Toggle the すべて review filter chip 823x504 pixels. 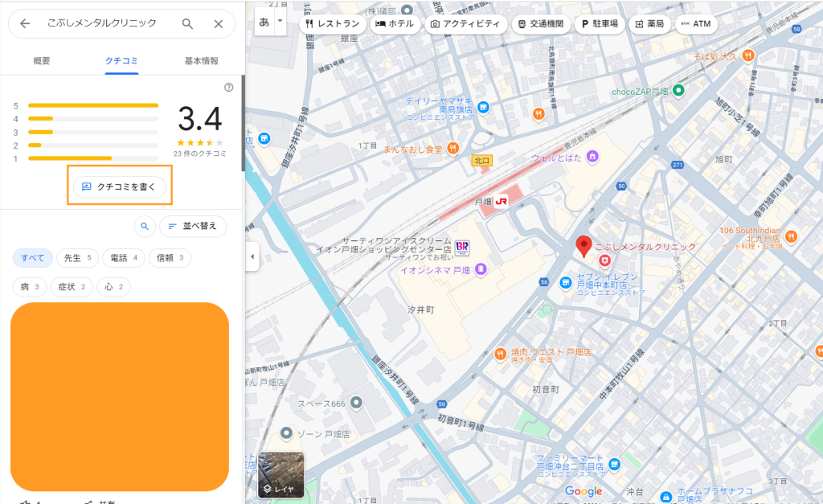tap(33, 258)
